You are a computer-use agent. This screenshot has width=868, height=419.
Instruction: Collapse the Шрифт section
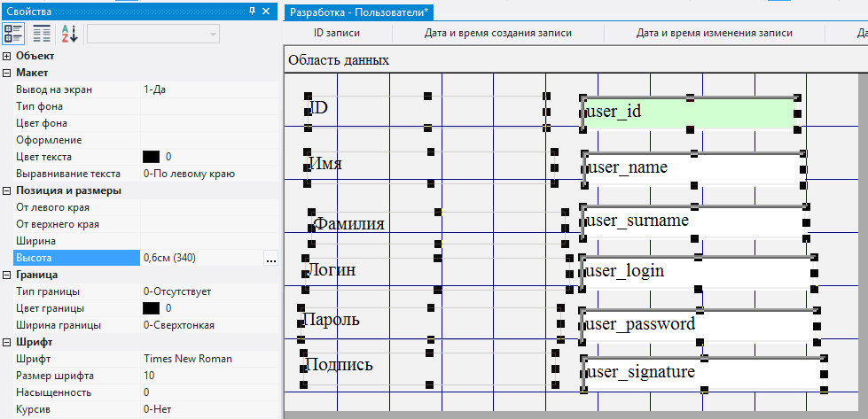(7, 342)
